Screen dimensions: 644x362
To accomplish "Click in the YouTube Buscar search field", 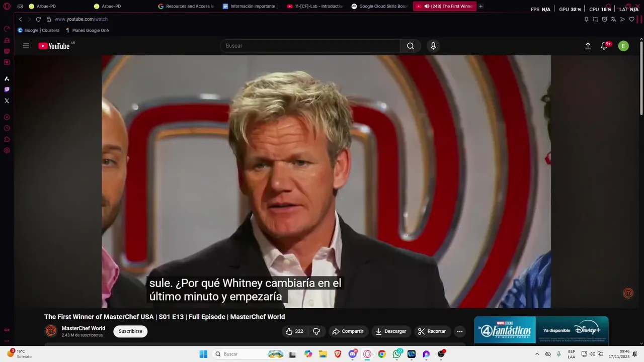I will [310, 46].
